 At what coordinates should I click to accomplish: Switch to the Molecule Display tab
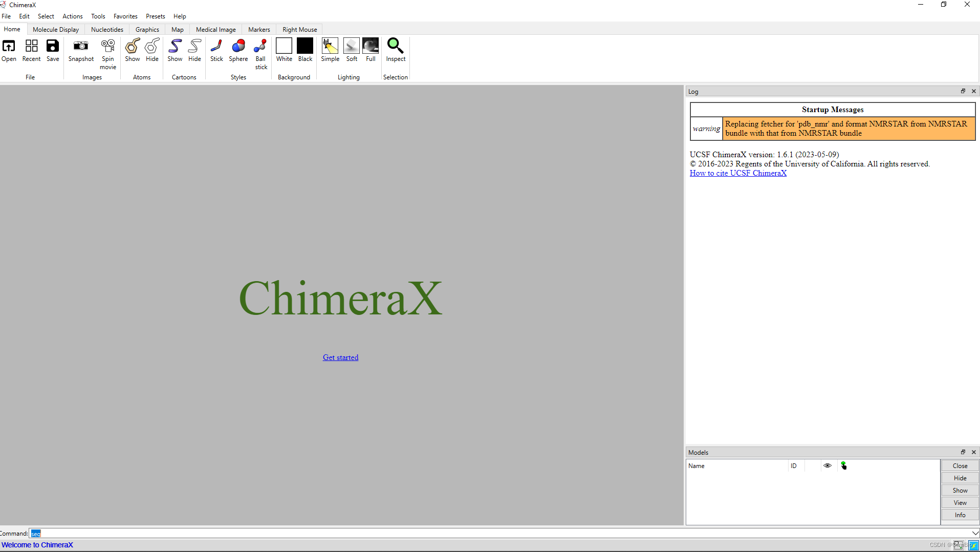tap(55, 29)
